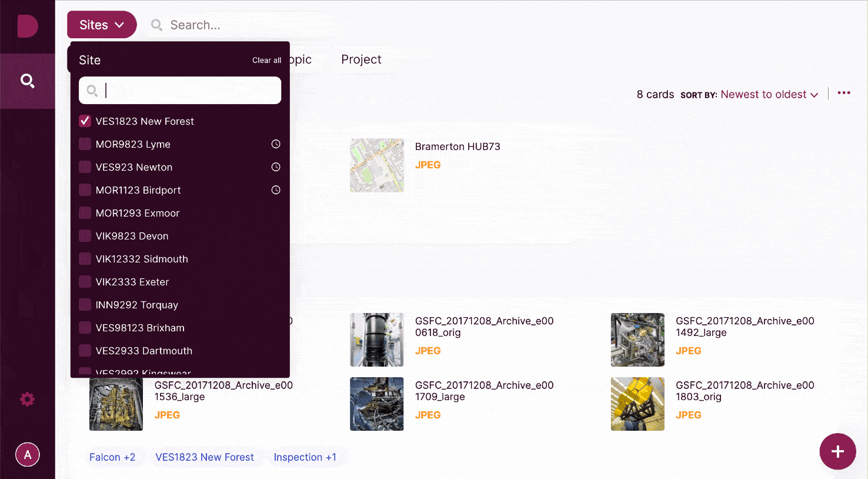Open the Newest to oldest sort dropdown

(769, 95)
